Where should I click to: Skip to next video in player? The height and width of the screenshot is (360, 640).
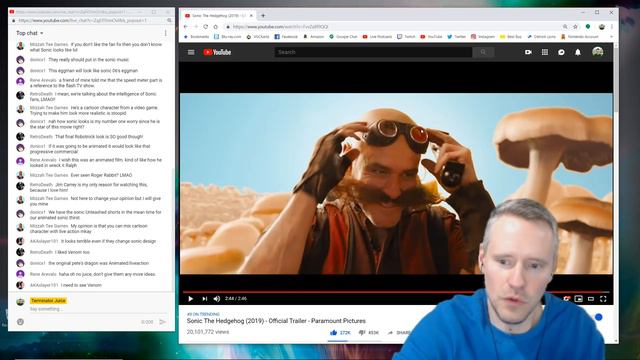click(x=204, y=299)
